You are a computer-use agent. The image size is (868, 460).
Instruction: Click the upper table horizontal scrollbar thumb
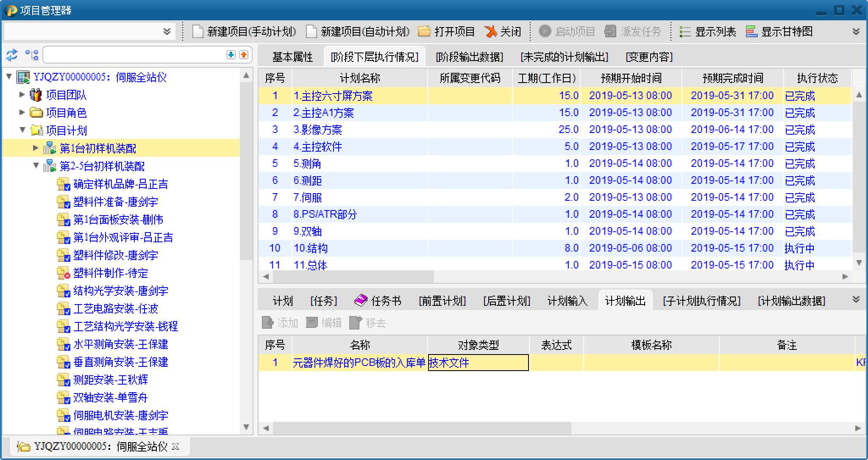point(353,277)
